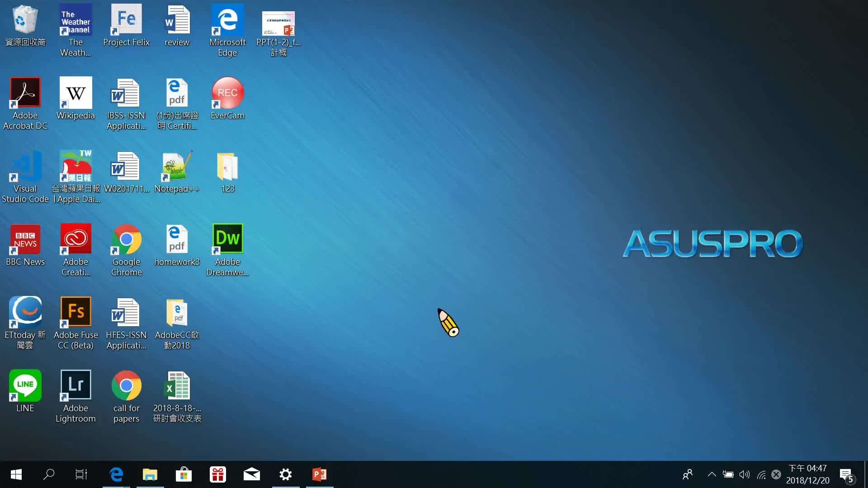The image size is (868, 488).
Task: Select the Apple Daily shortcut
Action: tap(75, 177)
